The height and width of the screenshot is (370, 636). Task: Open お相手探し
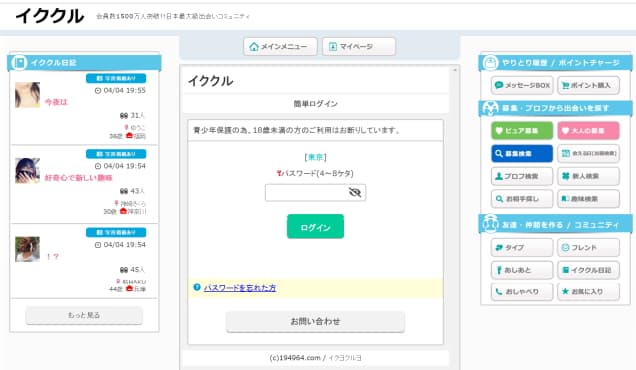522,199
